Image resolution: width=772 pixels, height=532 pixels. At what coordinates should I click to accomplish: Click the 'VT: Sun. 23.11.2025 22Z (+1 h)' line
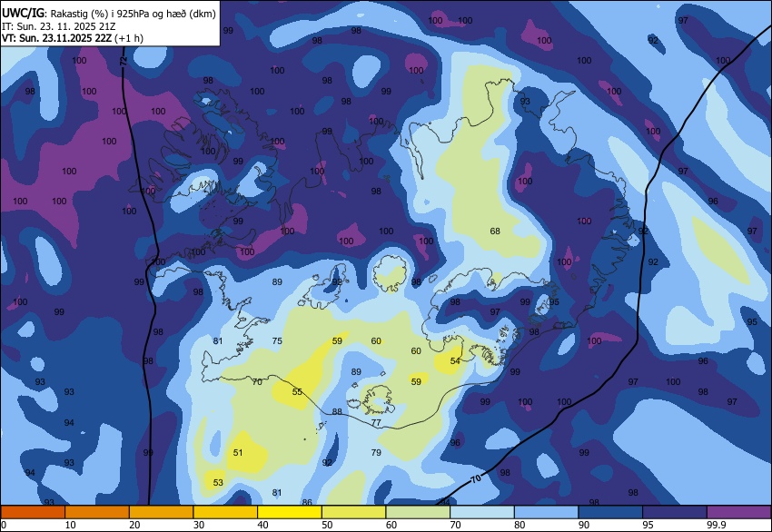coord(73,38)
